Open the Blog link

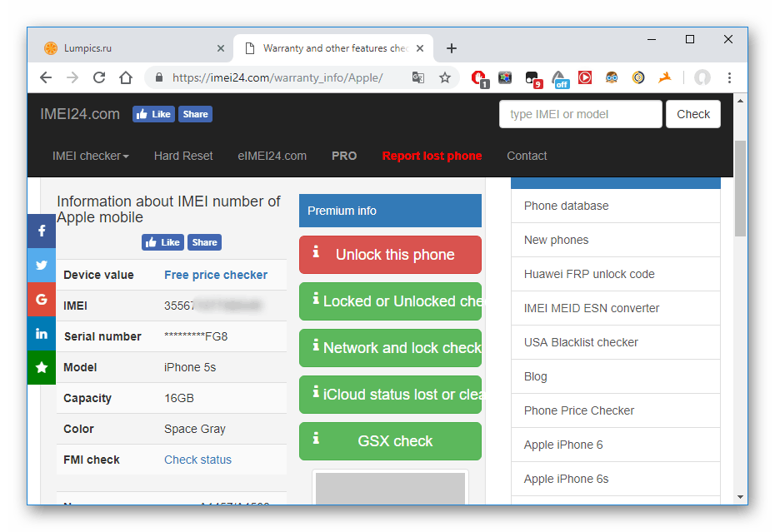616,376
